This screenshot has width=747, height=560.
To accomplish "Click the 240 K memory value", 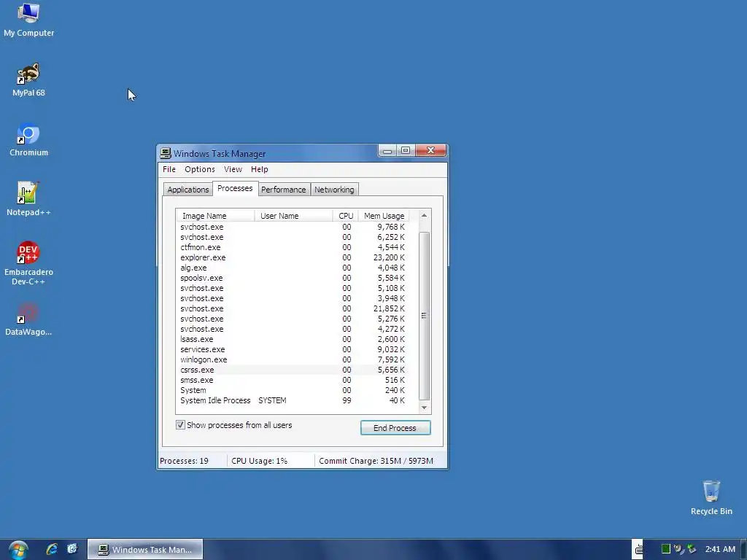I will (x=395, y=391).
